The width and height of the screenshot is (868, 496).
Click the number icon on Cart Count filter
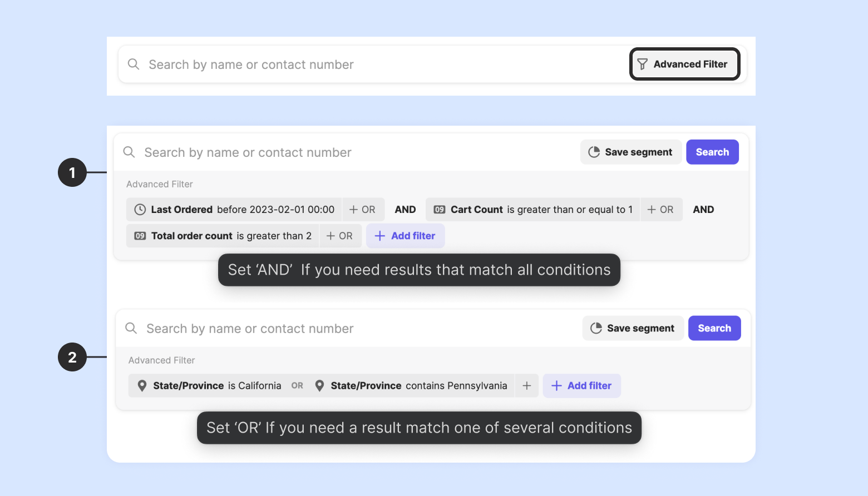coord(440,210)
